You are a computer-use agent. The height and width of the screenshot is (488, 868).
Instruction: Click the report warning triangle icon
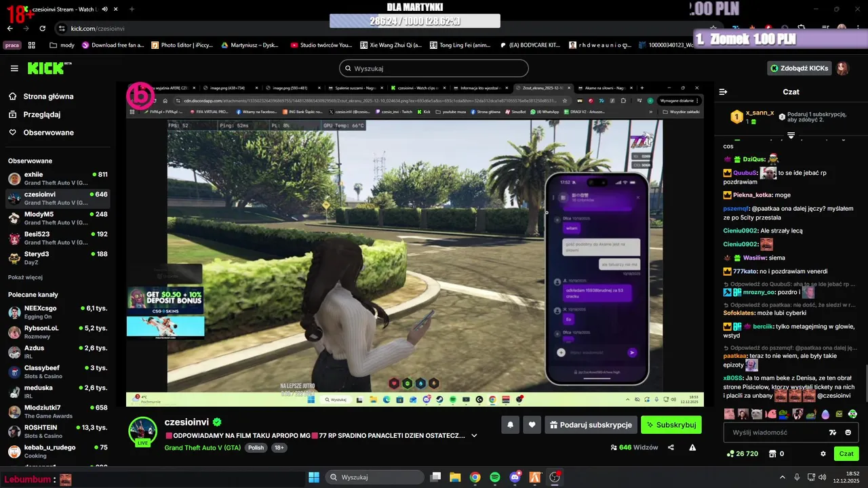[692, 447]
